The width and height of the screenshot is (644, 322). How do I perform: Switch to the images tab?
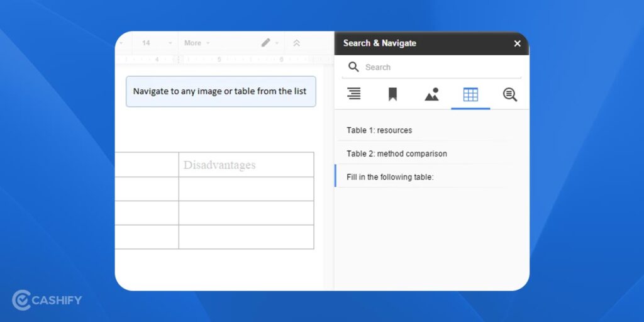tap(431, 94)
